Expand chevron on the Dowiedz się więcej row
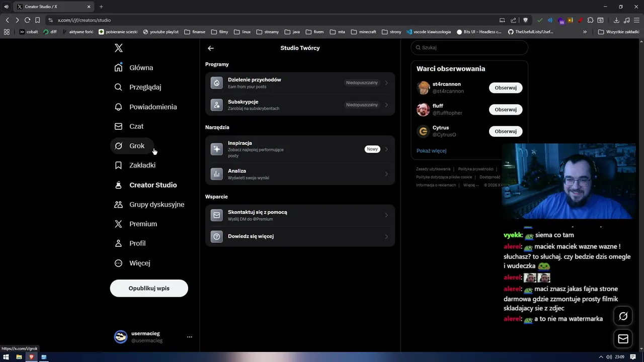The image size is (644, 362). pos(386,236)
